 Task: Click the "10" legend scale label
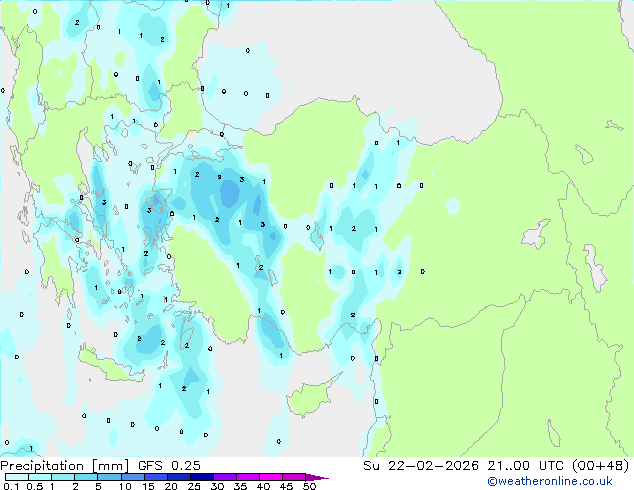click(x=125, y=486)
